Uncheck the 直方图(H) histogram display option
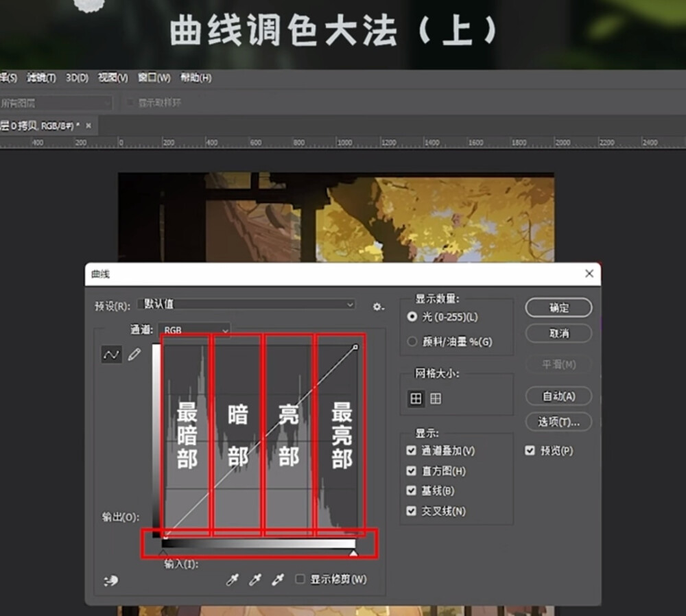The width and height of the screenshot is (686, 616). [x=411, y=471]
